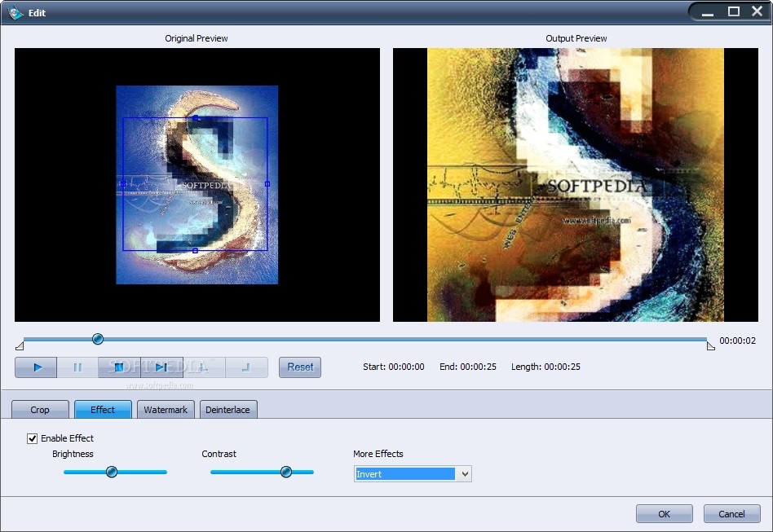Click the timeline playhead knob
This screenshot has height=532, width=773.
point(98,339)
